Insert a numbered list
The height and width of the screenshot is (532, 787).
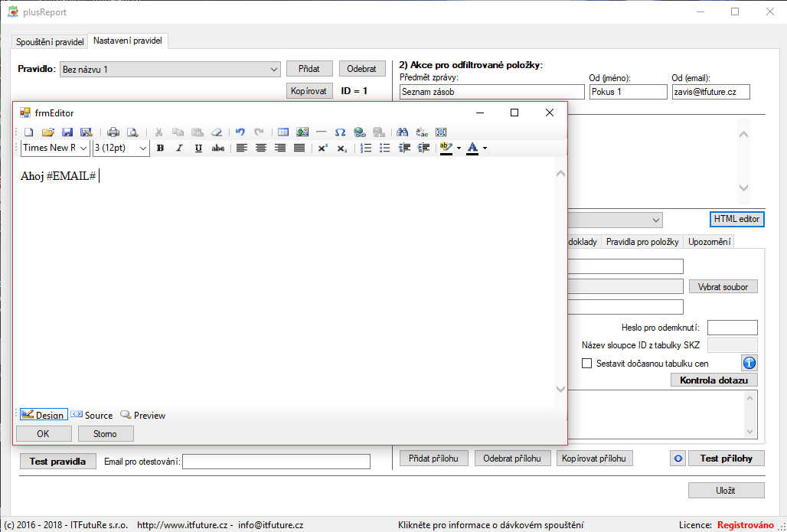coord(366,148)
